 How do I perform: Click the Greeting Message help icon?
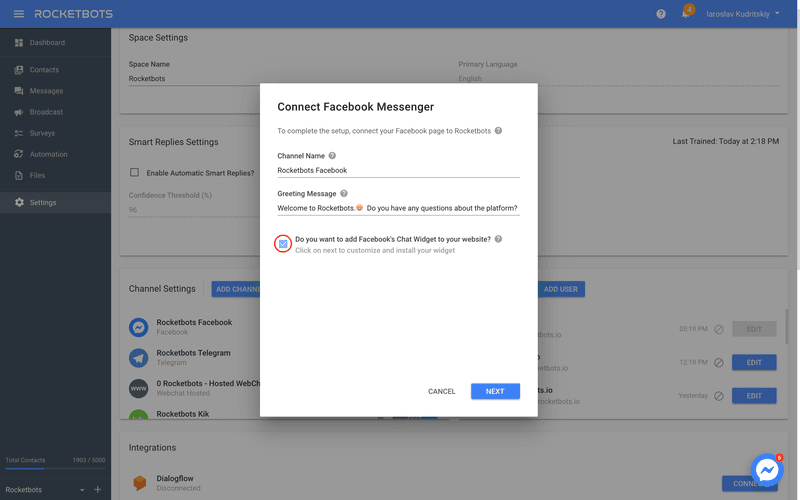[x=344, y=193]
